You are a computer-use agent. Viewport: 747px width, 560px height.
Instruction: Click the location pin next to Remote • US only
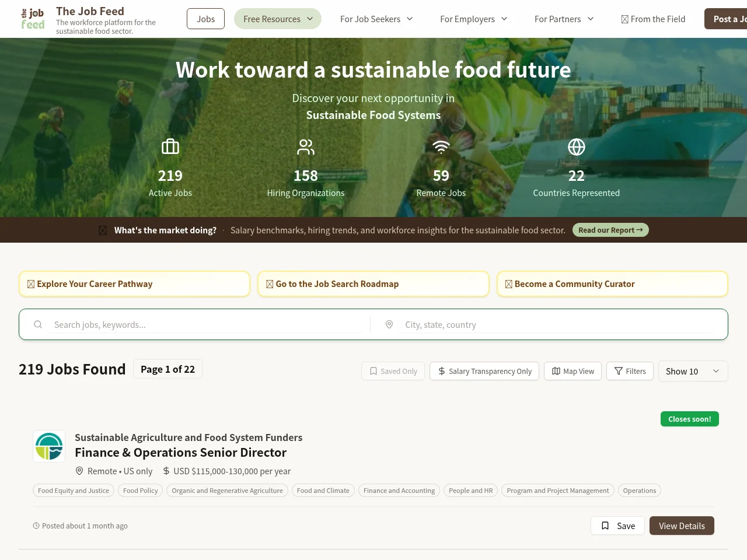click(79, 471)
